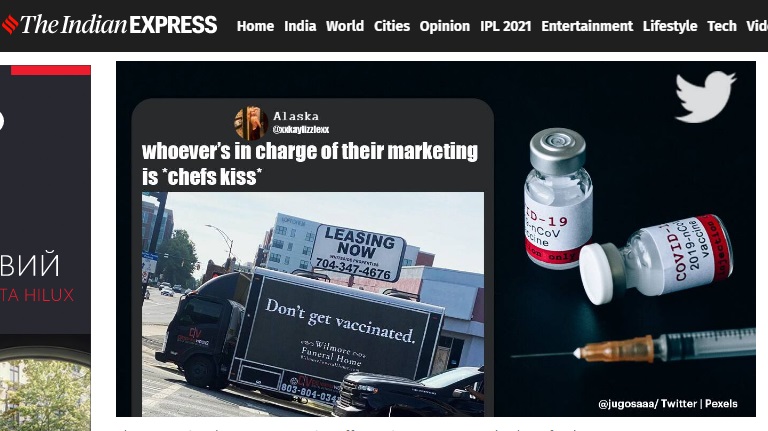Open the World section
The height and width of the screenshot is (431, 768).
point(345,25)
